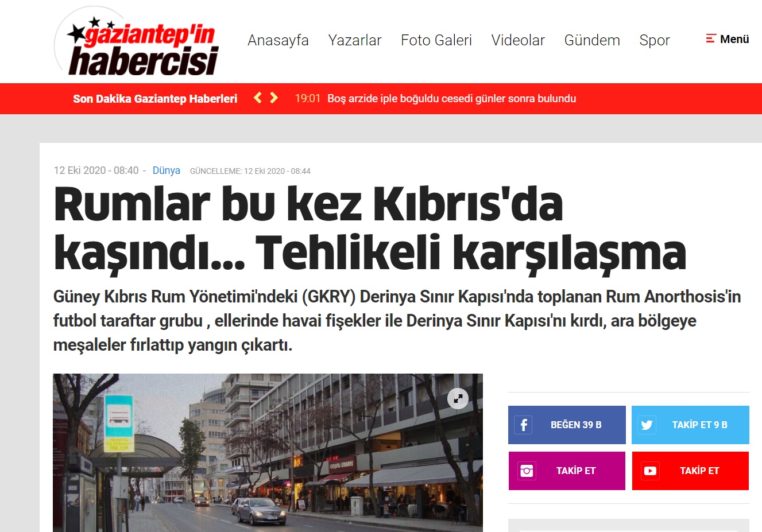
Task: Click the previous news arrow in ticker
Action: [258, 98]
